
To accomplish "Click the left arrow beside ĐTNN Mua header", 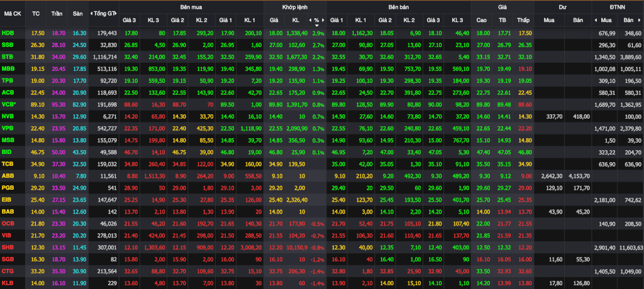I will 596,20.
